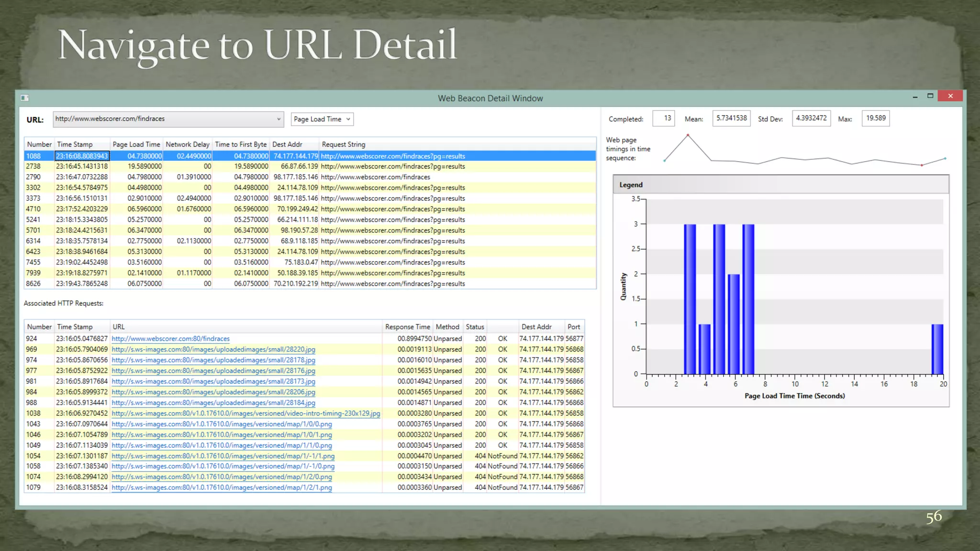Expand the URL combo box arrow
This screenshot has height=551, width=980.
tap(278, 119)
